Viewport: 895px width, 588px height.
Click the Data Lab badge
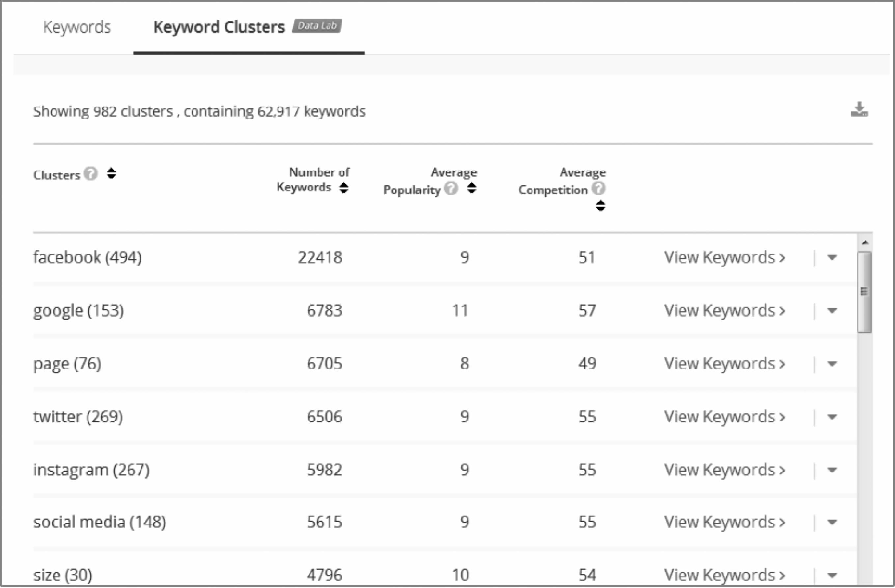pos(317,26)
